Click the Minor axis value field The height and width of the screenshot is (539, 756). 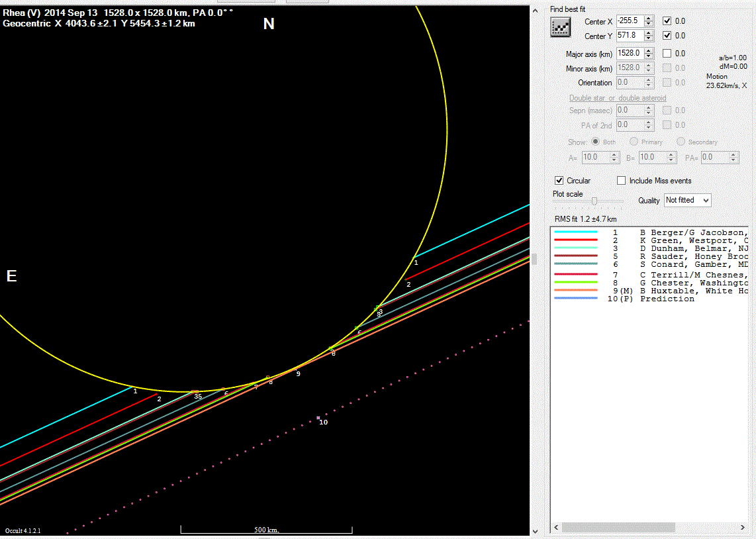(x=630, y=68)
